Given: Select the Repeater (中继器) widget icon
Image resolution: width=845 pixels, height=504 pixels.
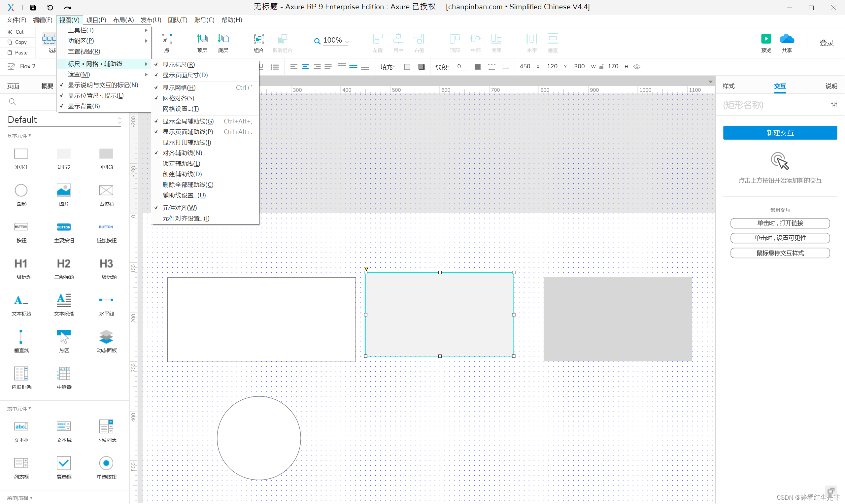Looking at the screenshot, I should [x=64, y=374].
